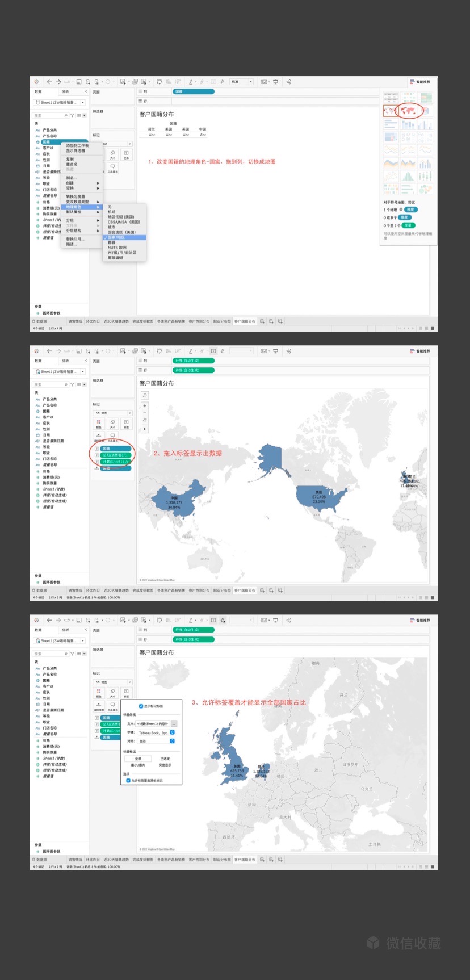This screenshot has height=980, width=470.
Task: Open 职业分布图 sheet tab in top screenshot
Action: click(222, 321)
